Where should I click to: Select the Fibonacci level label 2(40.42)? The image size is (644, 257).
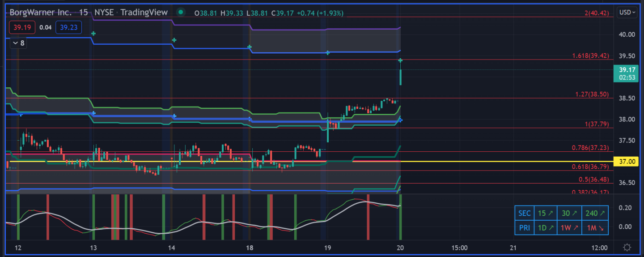597,13
